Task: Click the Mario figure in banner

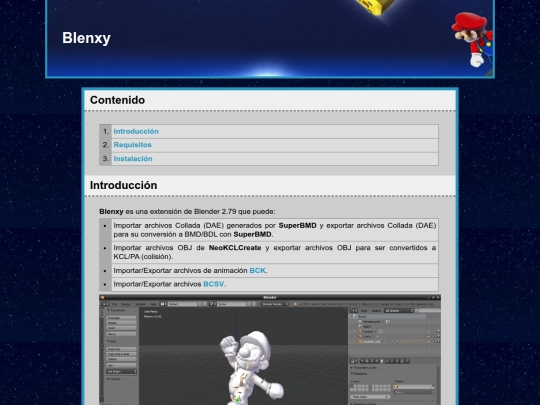Action: [472, 40]
